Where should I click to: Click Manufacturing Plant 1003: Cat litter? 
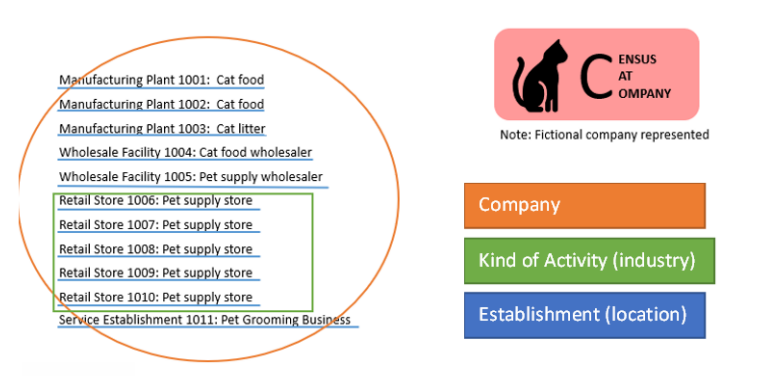coord(162,129)
